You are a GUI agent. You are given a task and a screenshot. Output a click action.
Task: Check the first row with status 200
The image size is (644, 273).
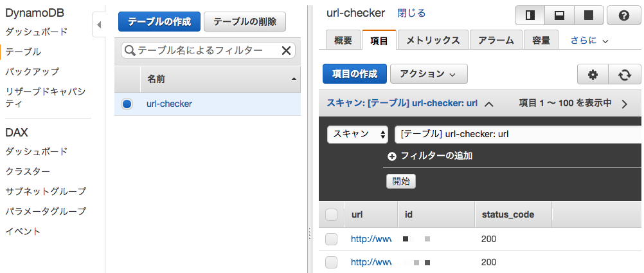coord(331,239)
